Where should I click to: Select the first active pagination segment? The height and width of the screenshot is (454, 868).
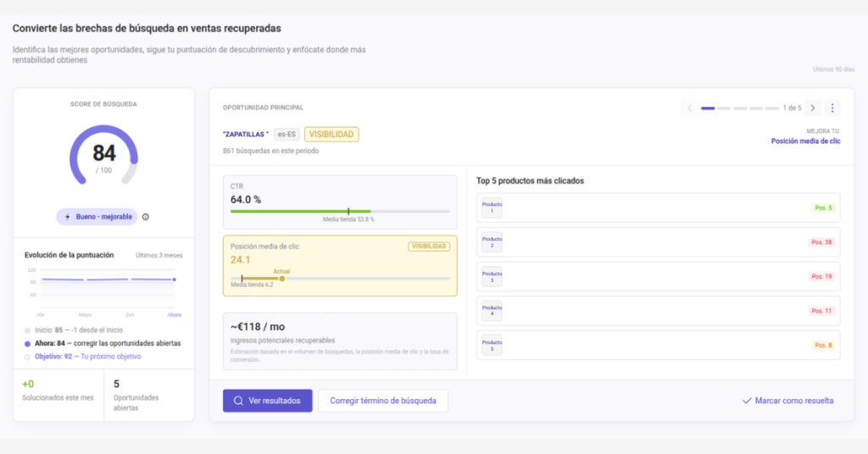708,108
